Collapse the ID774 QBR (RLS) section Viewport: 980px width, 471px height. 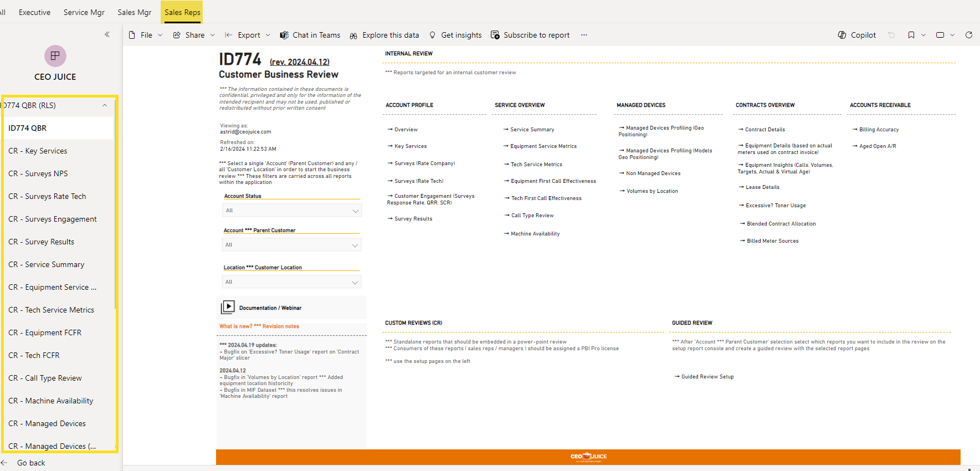(x=105, y=105)
